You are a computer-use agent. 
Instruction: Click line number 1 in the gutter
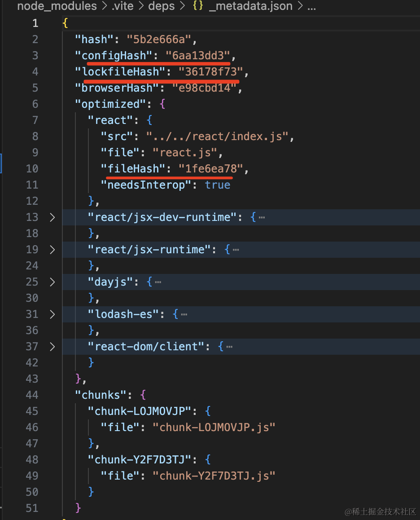tap(35, 23)
